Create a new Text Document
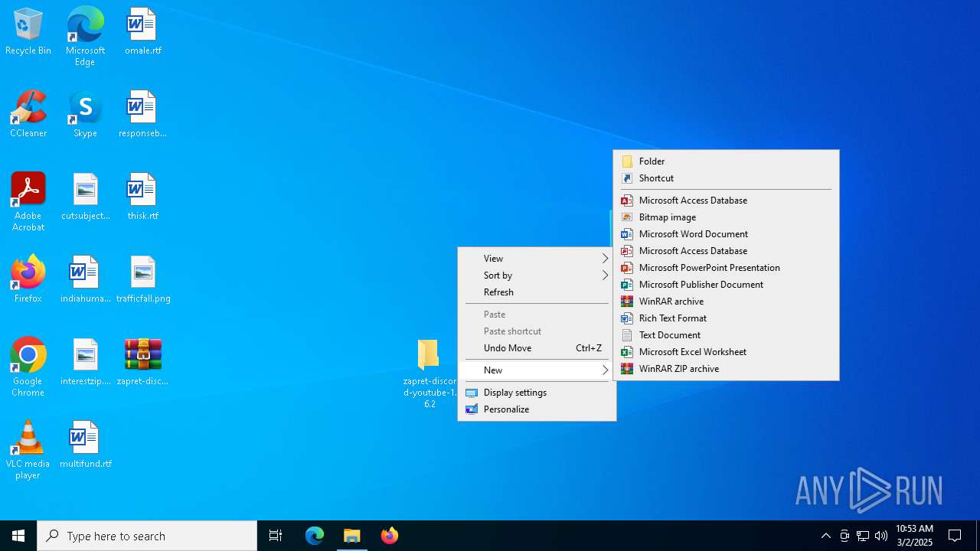 [726, 335]
